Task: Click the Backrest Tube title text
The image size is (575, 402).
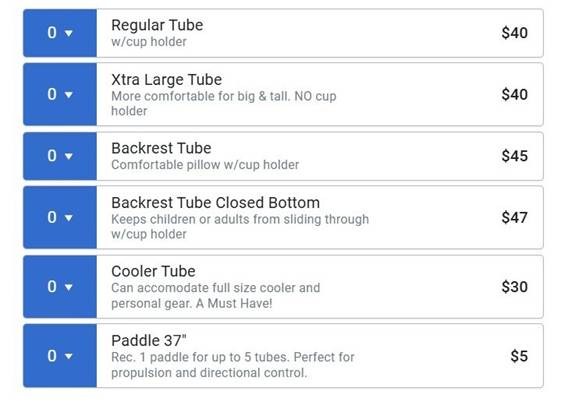Action: 161,148
